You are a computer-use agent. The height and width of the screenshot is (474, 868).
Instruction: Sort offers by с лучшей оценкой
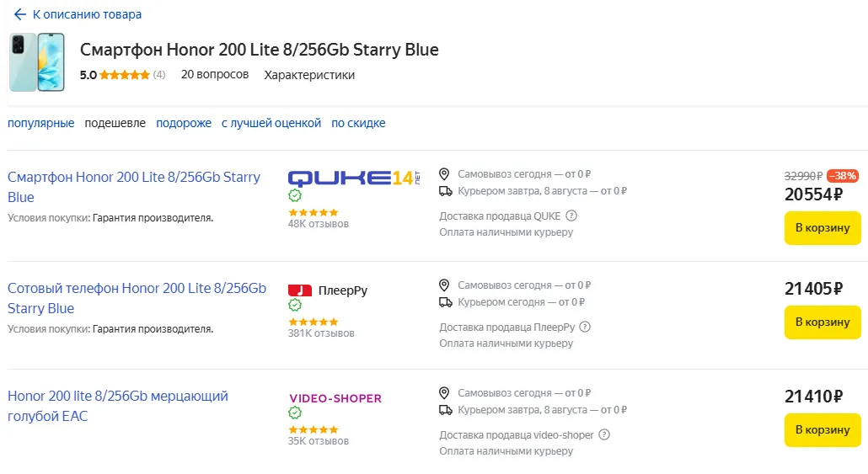coord(271,123)
